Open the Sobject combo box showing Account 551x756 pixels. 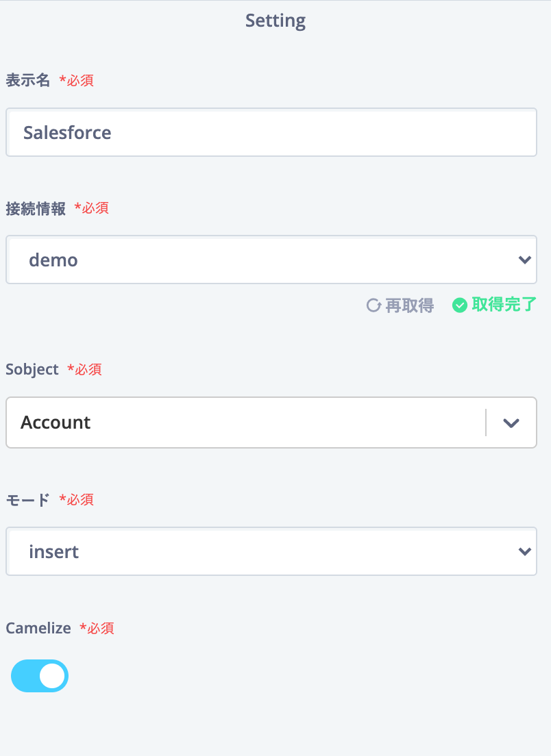coord(271,423)
